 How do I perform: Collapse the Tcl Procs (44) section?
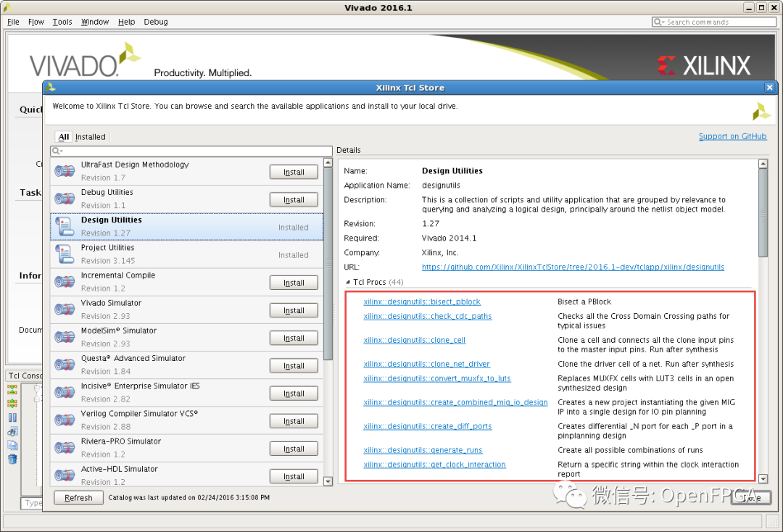pos(348,282)
